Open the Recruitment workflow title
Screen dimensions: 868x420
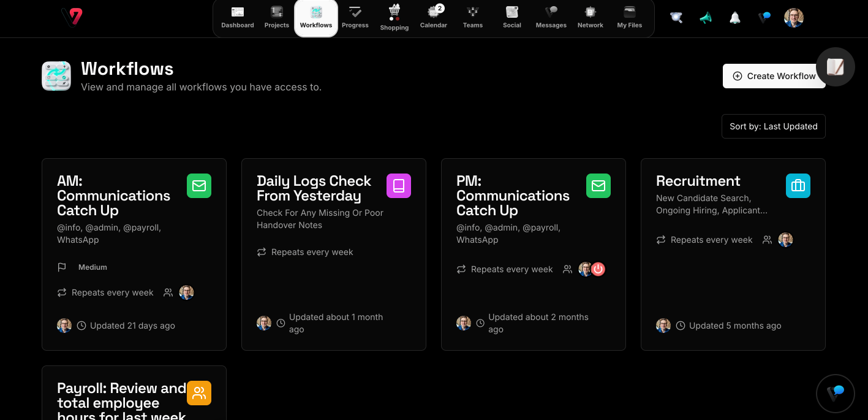pyautogui.click(x=698, y=181)
